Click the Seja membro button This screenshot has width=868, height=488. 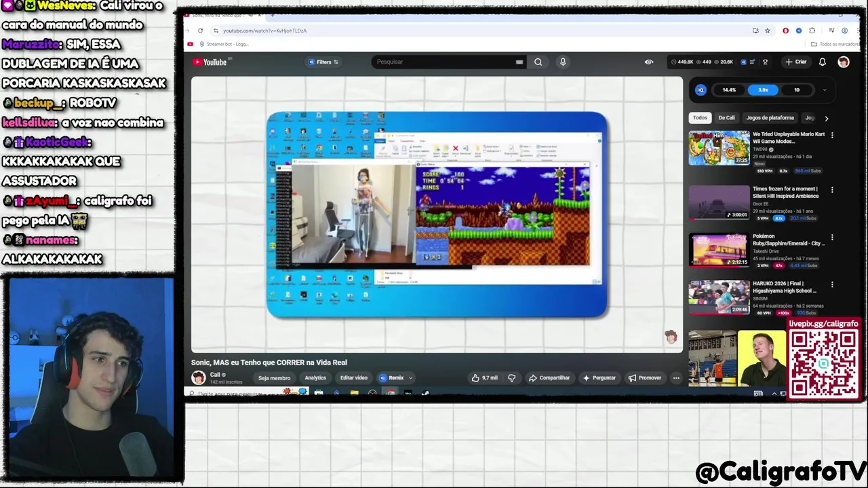click(274, 378)
